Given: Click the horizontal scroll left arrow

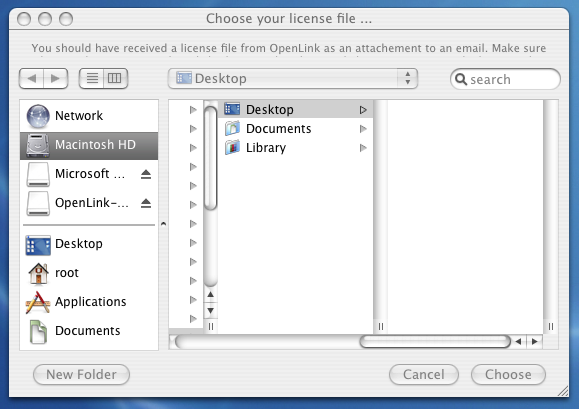Looking at the screenshot, I should click(x=518, y=341).
